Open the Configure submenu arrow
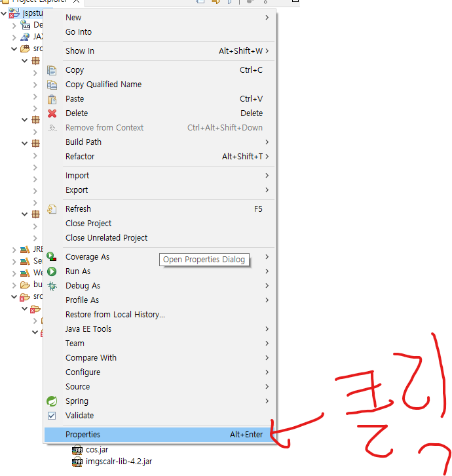 [x=267, y=372]
